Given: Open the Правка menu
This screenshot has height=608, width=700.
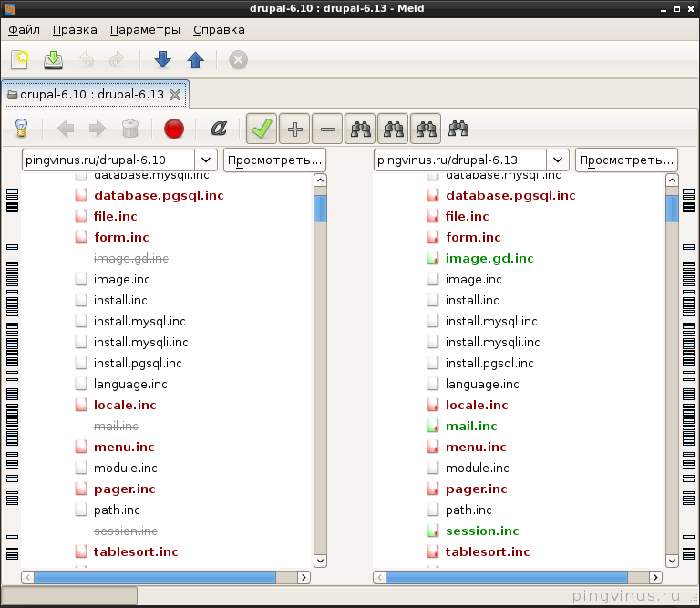Looking at the screenshot, I should (x=75, y=30).
